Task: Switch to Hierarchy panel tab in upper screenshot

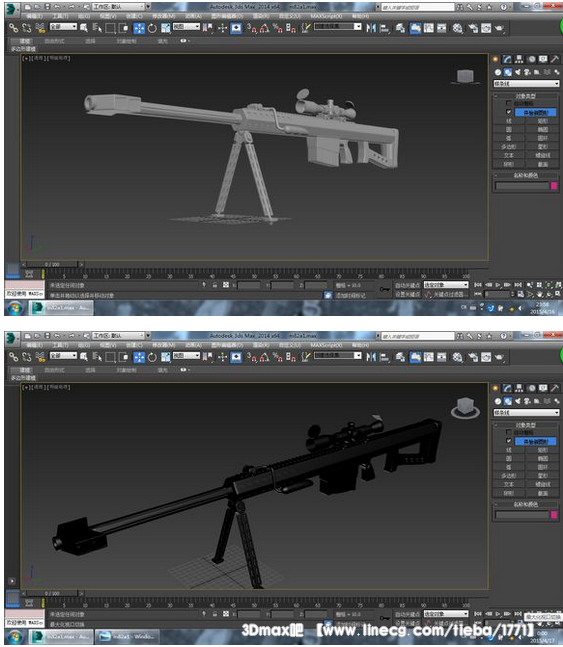Action: coord(519,59)
